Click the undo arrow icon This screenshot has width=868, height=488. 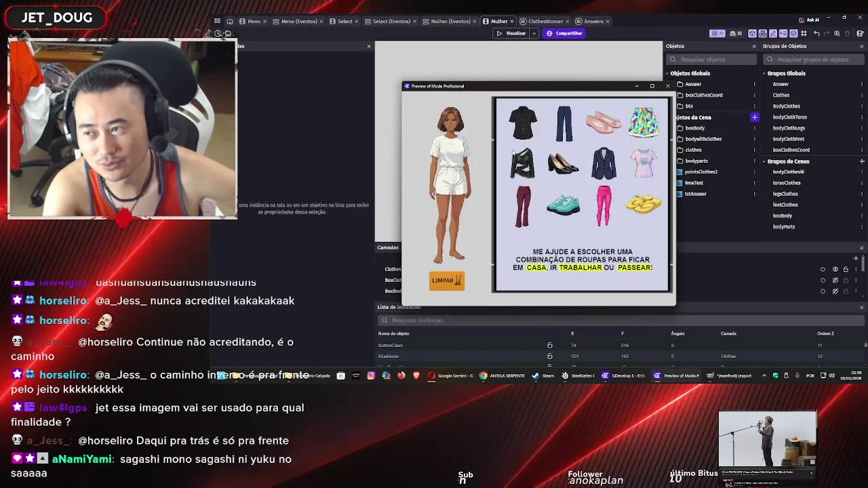point(816,33)
